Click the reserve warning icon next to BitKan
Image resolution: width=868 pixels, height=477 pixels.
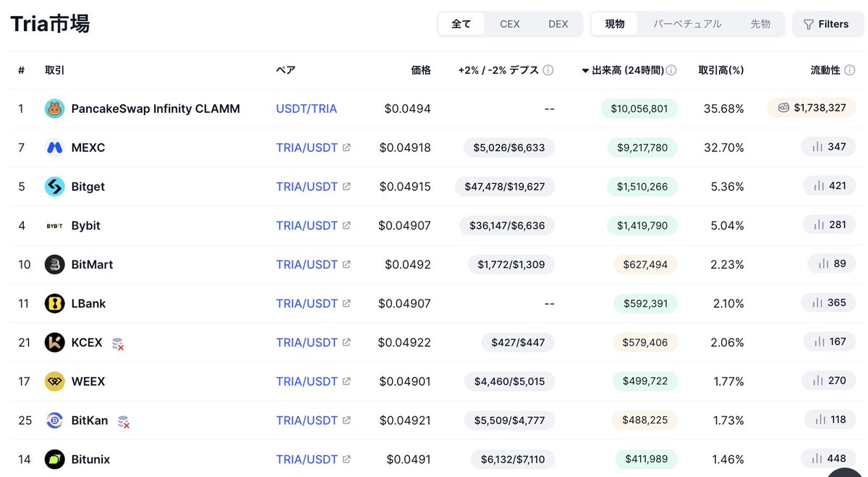pyautogui.click(x=124, y=421)
